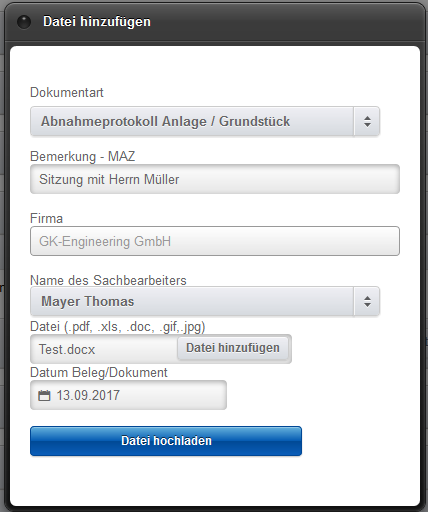Image resolution: width=428 pixels, height=512 pixels.
Task: Open the date field showing 13.09.2017
Action: pyautogui.click(x=128, y=395)
